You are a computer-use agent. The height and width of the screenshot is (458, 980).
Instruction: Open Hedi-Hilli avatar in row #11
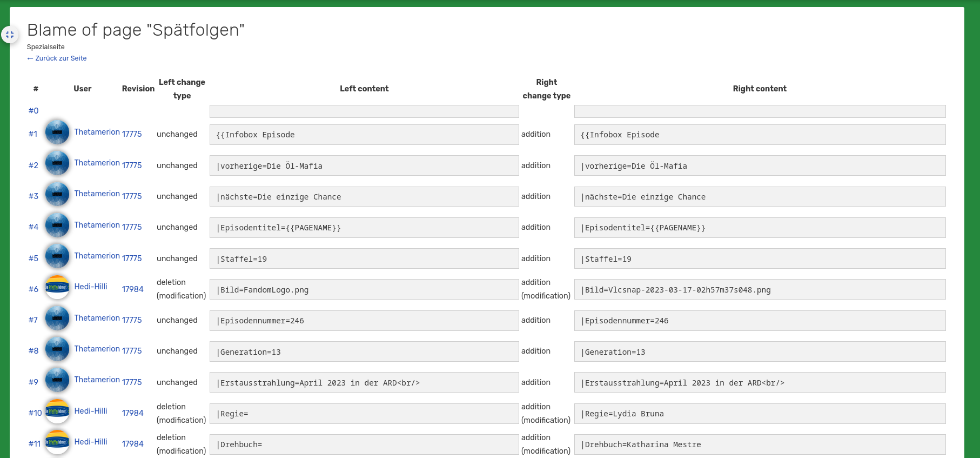click(57, 442)
